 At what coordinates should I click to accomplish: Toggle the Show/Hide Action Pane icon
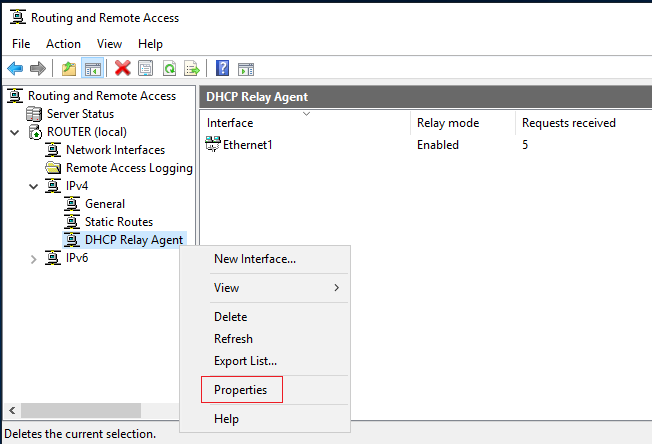pyautogui.click(x=246, y=69)
